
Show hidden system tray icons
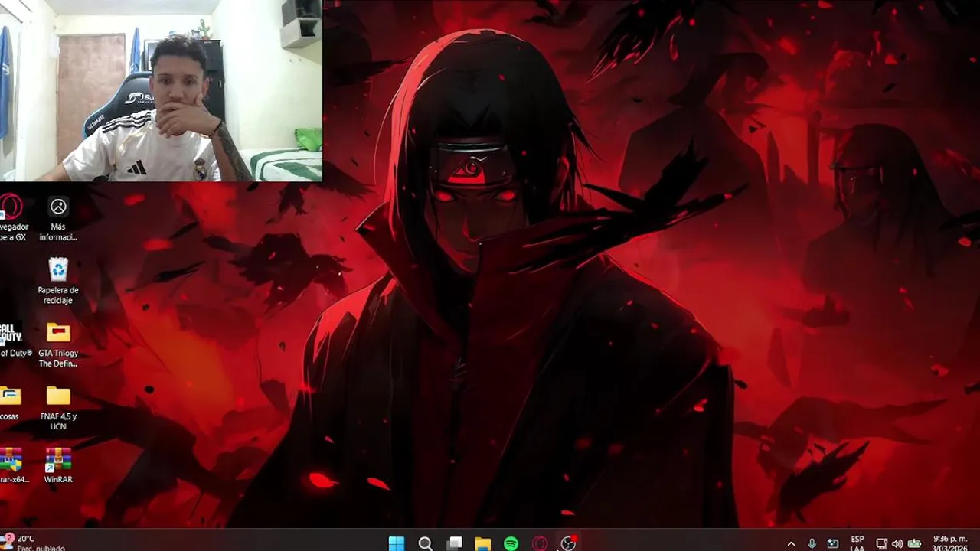[x=791, y=544]
